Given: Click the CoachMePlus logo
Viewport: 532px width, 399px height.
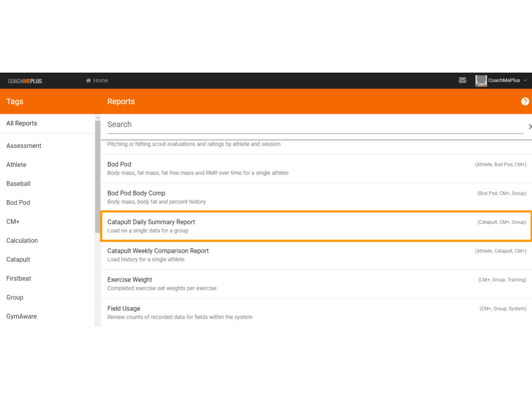Looking at the screenshot, I should [25, 81].
